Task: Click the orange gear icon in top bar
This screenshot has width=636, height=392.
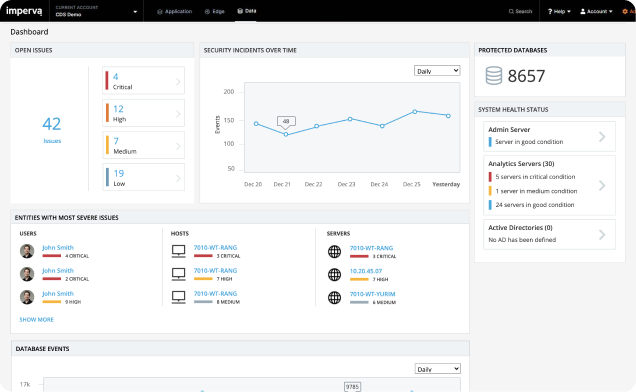Action: tap(625, 11)
